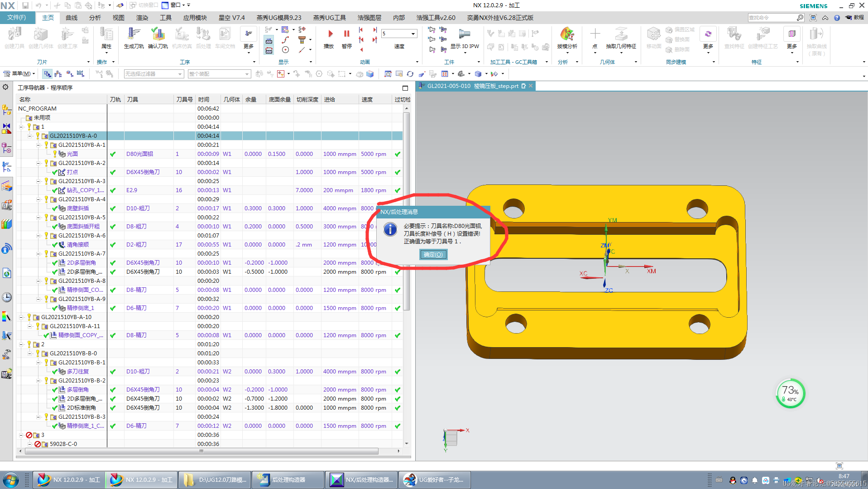868x489 pixels.
Task: Open the 教程 tutorial link
Action: tap(855, 18)
